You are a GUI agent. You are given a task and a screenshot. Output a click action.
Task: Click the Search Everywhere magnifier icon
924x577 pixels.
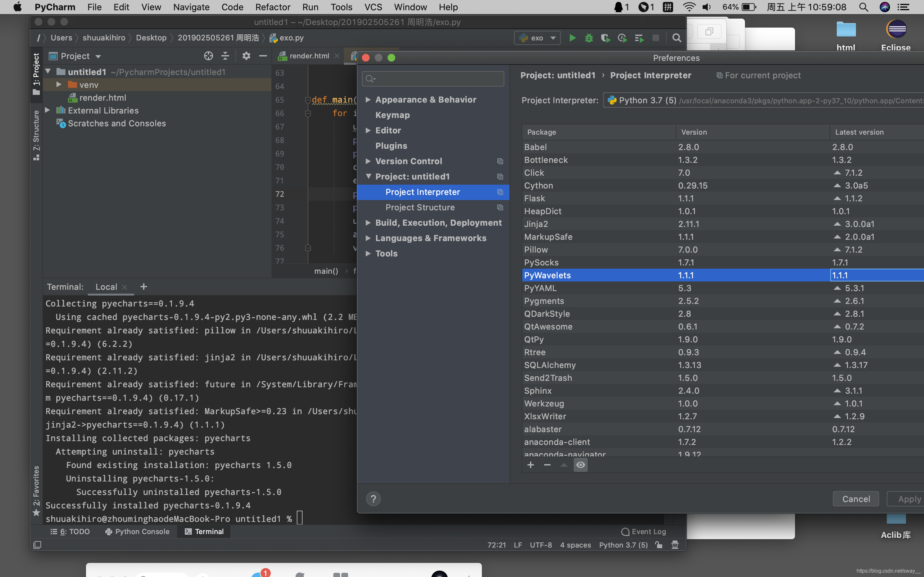point(676,38)
